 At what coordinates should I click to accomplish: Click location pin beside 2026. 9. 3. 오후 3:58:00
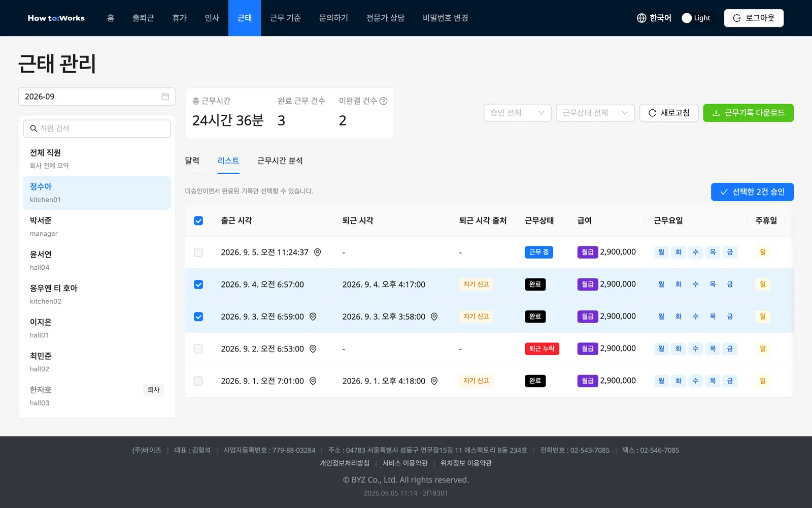(x=434, y=316)
